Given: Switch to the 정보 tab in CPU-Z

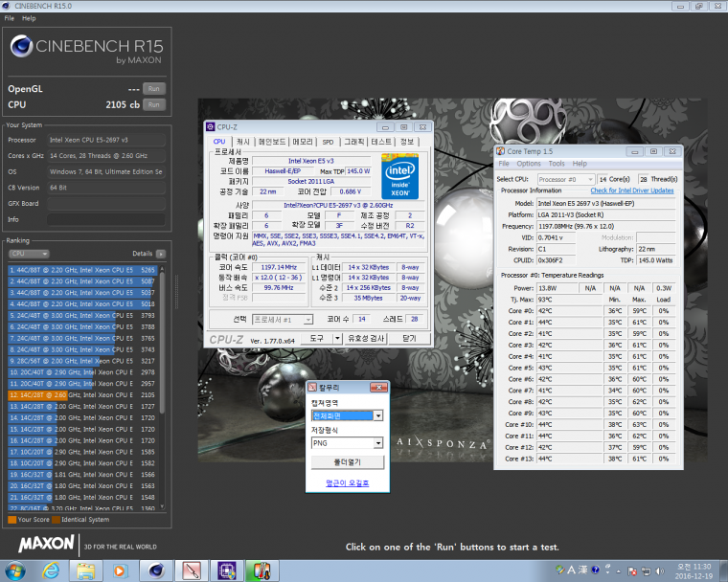Looking at the screenshot, I should tap(407, 142).
